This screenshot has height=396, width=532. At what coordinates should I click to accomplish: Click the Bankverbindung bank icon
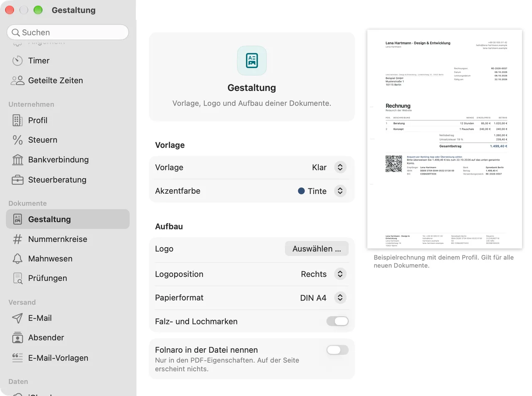tap(17, 160)
